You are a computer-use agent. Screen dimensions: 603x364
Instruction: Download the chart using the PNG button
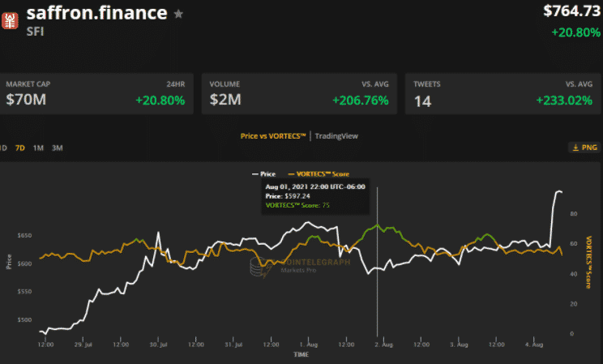[x=584, y=148]
